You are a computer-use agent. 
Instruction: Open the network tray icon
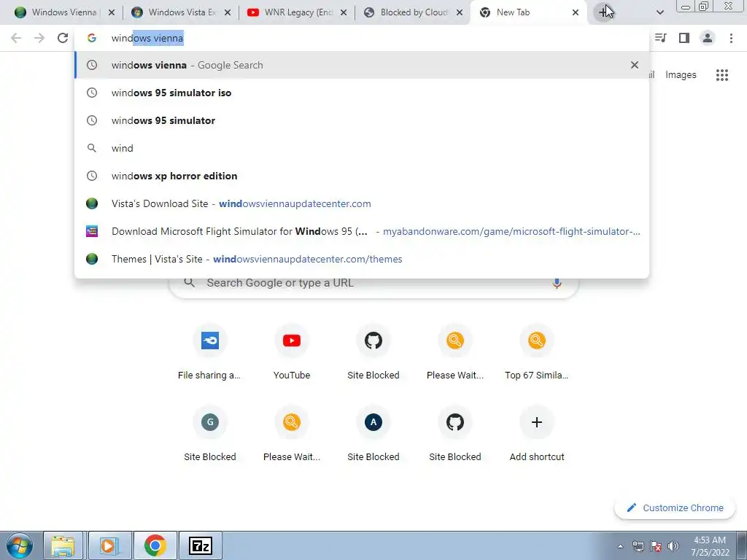click(x=638, y=546)
